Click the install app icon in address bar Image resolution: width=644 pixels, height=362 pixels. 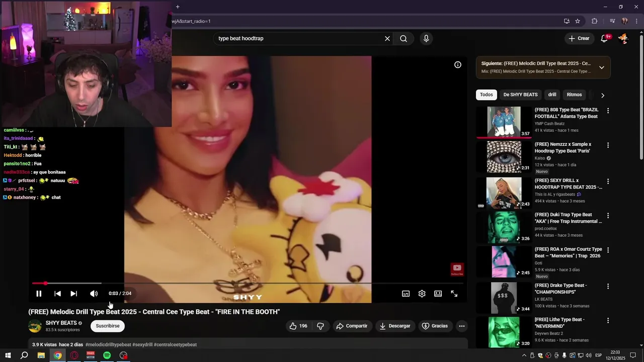pos(567,21)
